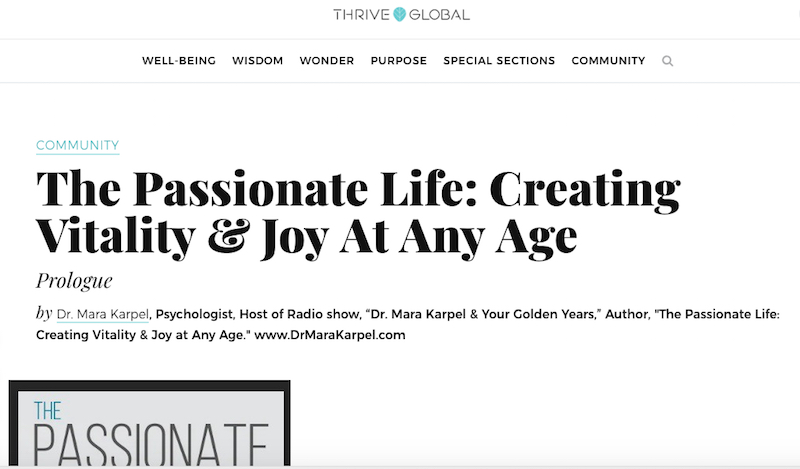Click the www.DrMaraKarpel.com website text
This screenshot has width=800, height=469.
coord(330,335)
